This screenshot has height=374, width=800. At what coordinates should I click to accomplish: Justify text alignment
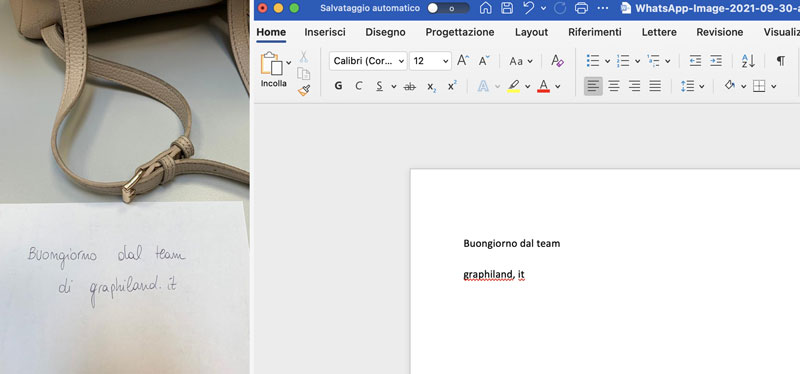click(655, 86)
